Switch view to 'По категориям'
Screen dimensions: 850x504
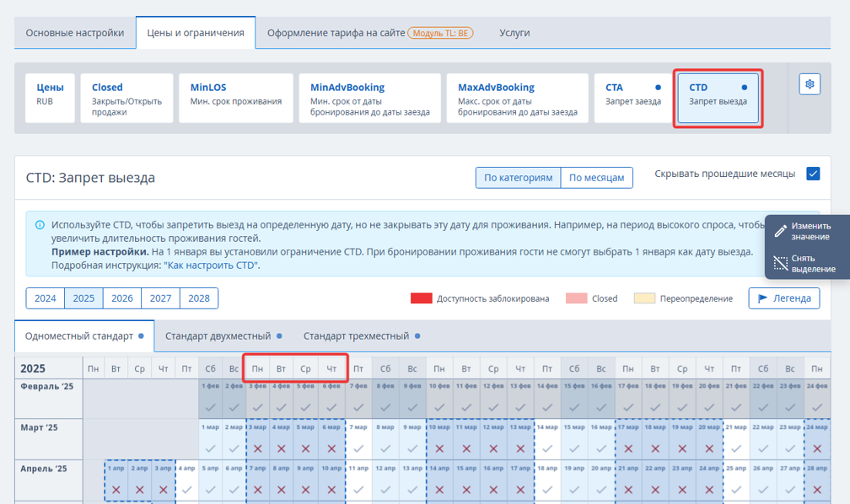coord(519,178)
